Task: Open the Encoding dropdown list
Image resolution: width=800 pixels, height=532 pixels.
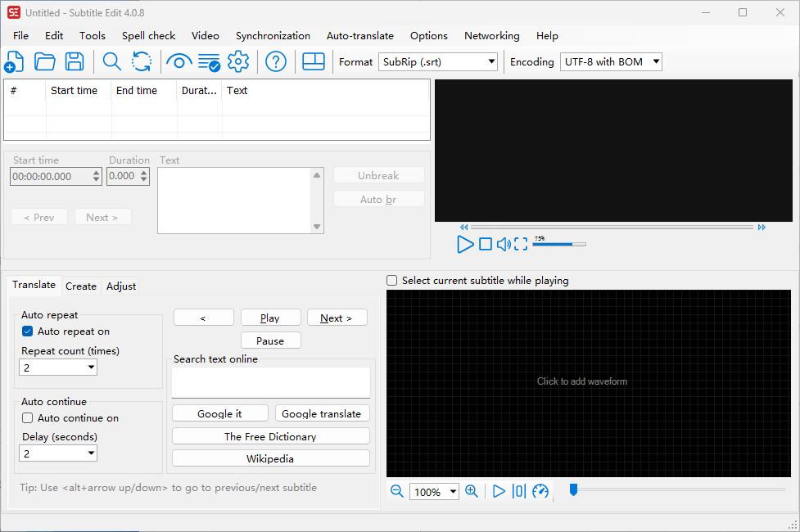Action: coord(656,61)
